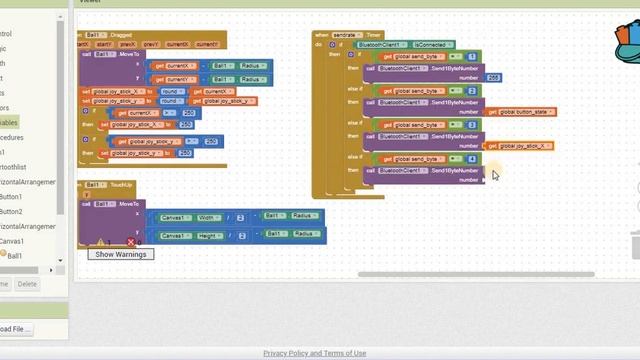Click the number 1 compared with send_byte

472,57
